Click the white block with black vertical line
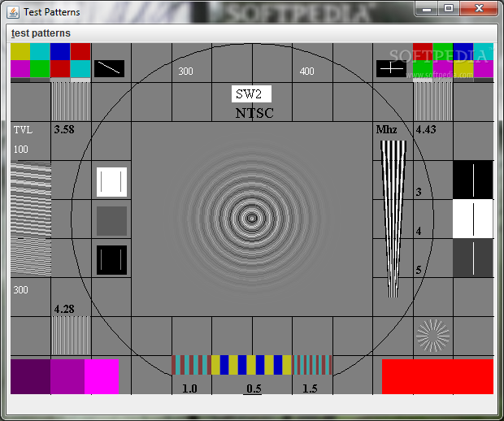This screenshot has width=504, height=421. click(473, 219)
